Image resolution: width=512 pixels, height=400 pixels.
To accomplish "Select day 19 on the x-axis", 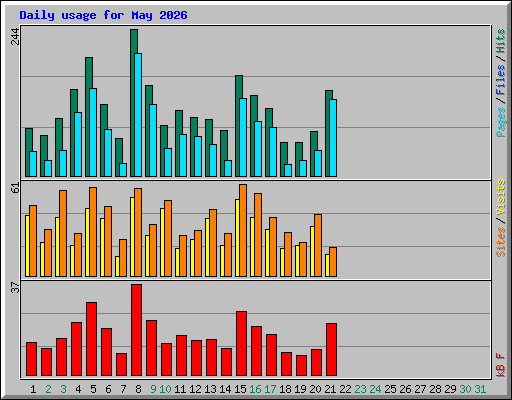I will click(x=300, y=389).
